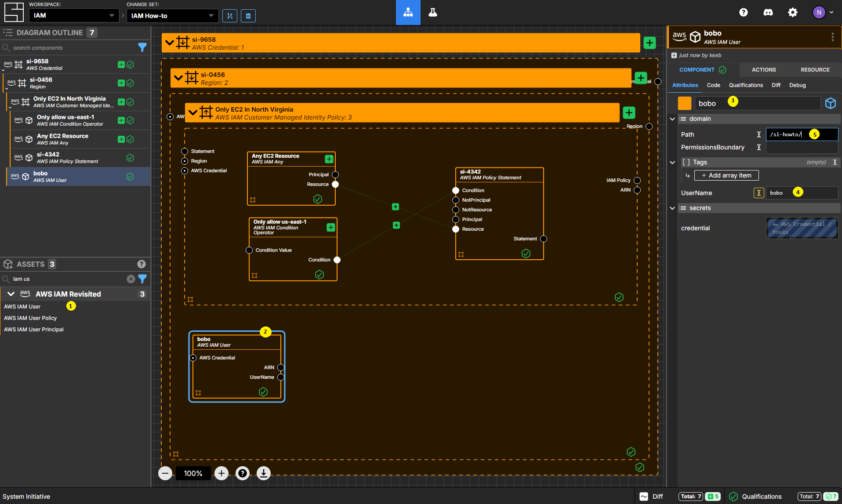
Task: Switch to the ACTIONS tab
Action: pyautogui.click(x=764, y=70)
